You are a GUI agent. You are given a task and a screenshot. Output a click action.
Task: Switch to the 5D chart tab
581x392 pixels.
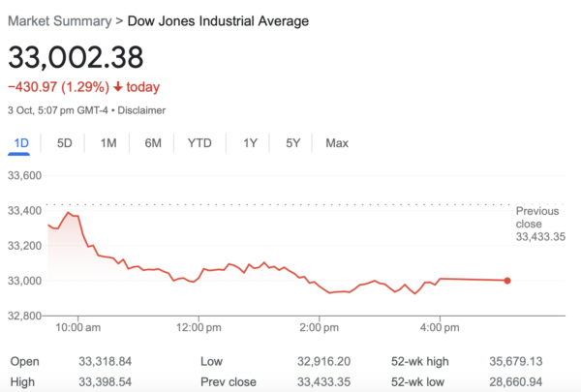click(x=65, y=143)
